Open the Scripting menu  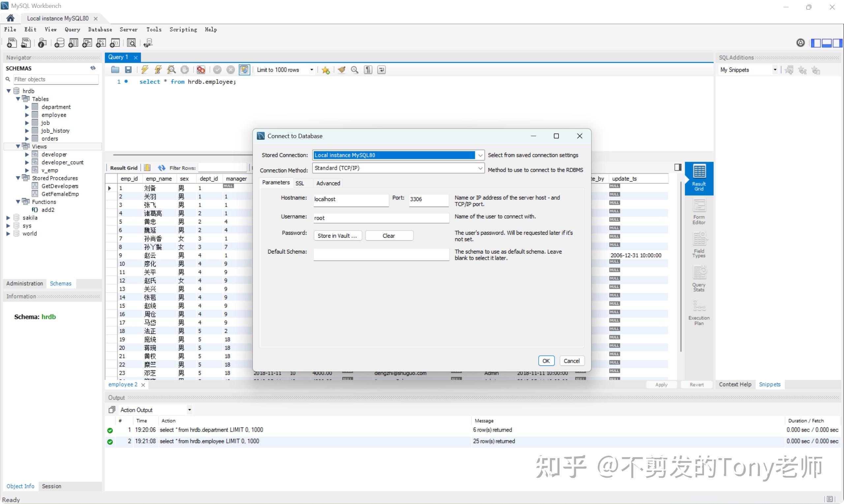click(183, 30)
